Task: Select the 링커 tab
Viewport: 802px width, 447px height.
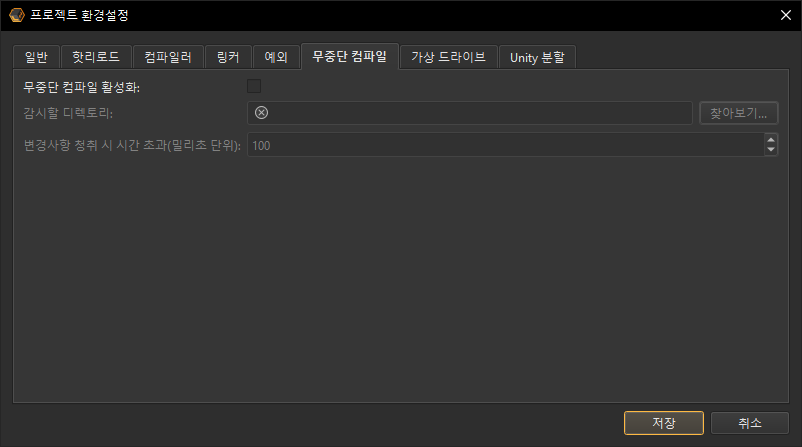Action: pos(228,58)
